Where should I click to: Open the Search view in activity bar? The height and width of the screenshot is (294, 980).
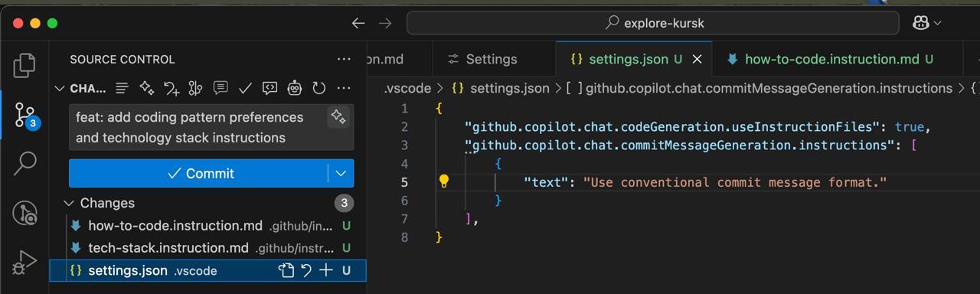24,163
